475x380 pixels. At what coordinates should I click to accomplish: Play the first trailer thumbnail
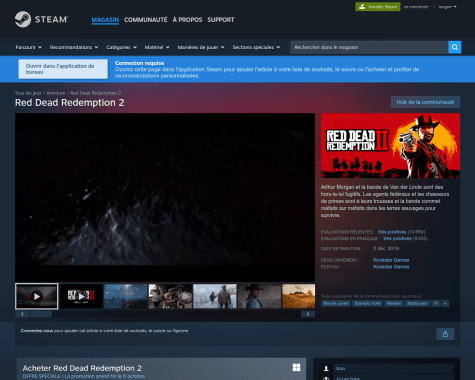click(37, 296)
